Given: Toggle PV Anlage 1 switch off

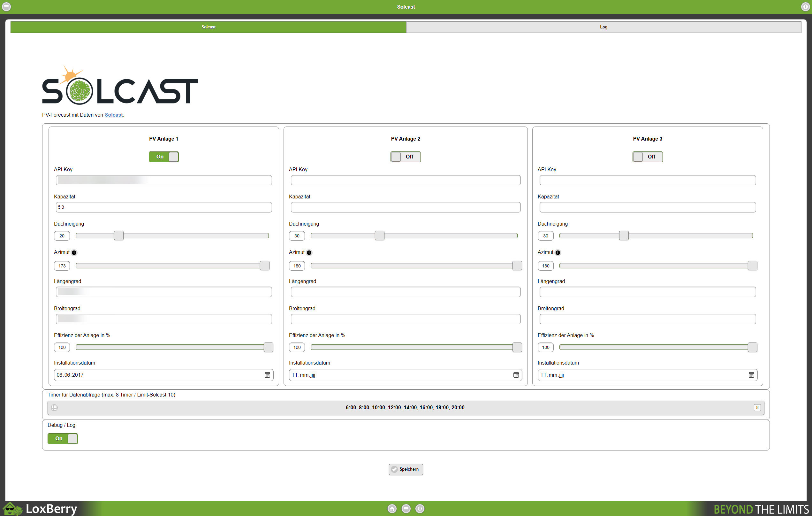Looking at the screenshot, I should 163,157.
